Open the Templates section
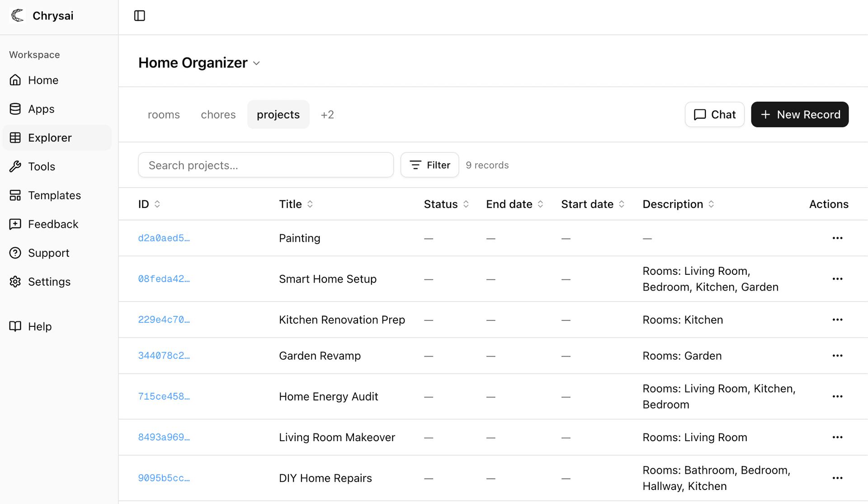868x504 pixels. coord(54,195)
